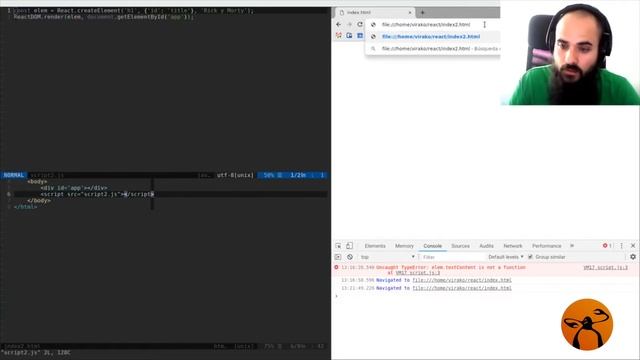Toggle the Group similar checkbox

[x=530, y=257]
